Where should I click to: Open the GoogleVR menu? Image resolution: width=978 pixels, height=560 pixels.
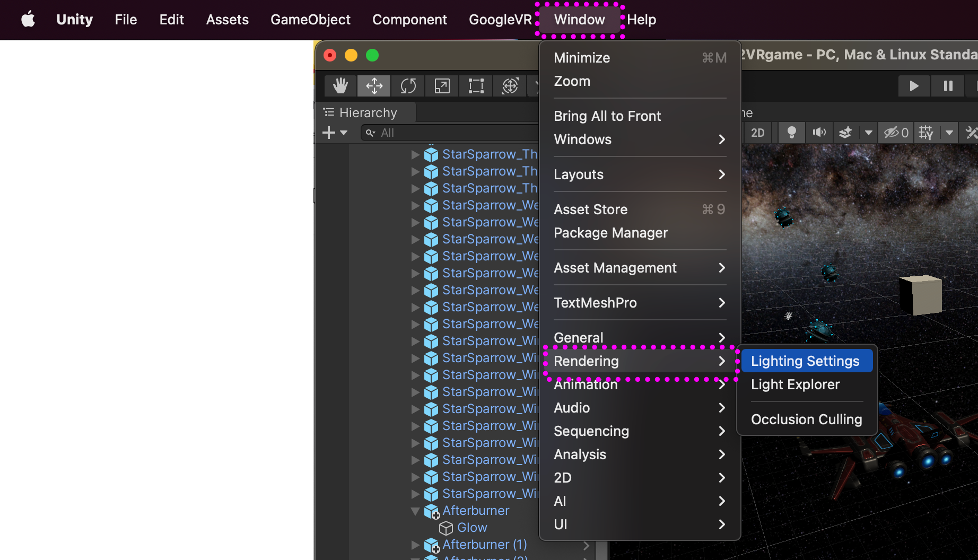click(501, 20)
